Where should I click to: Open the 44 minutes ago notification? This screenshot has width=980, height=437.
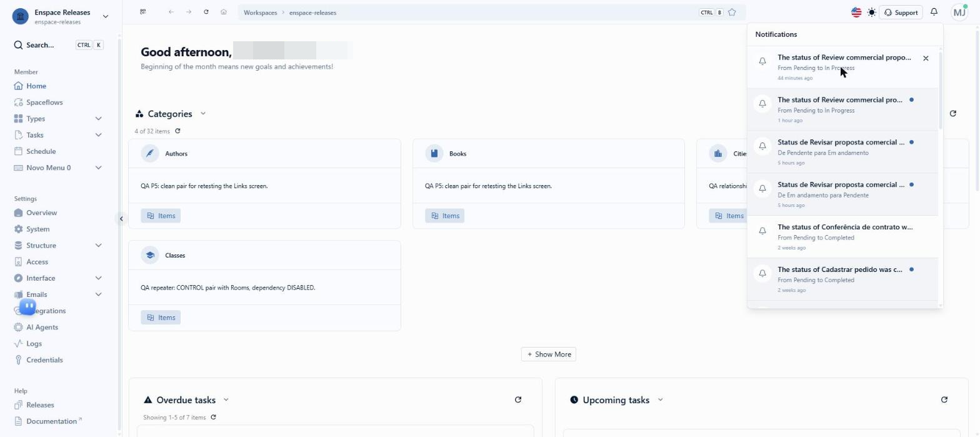(x=842, y=68)
